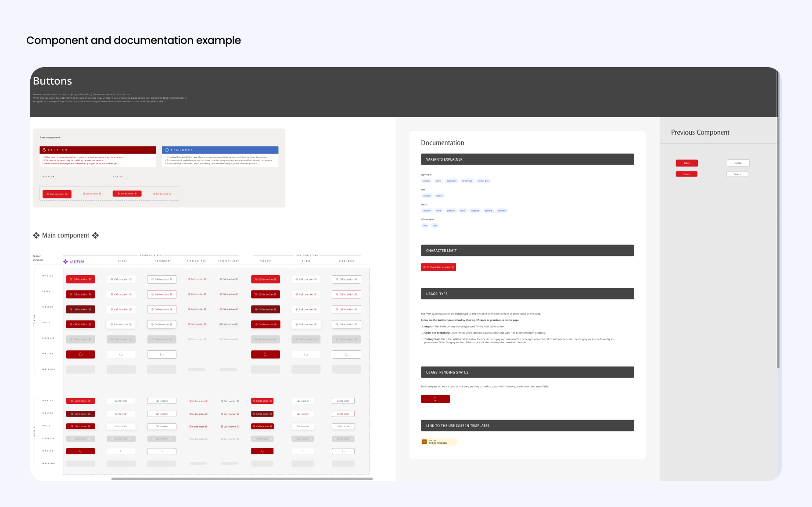The height and width of the screenshot is (507, 812).
Task: Click diamond icon left of Main component
Action: pyautogui.click(x=36, y=235)
